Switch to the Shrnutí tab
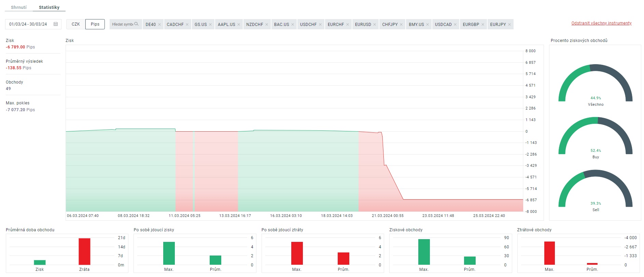The width and height of the screenshot is (644, 277). click(x=19, y=7)
